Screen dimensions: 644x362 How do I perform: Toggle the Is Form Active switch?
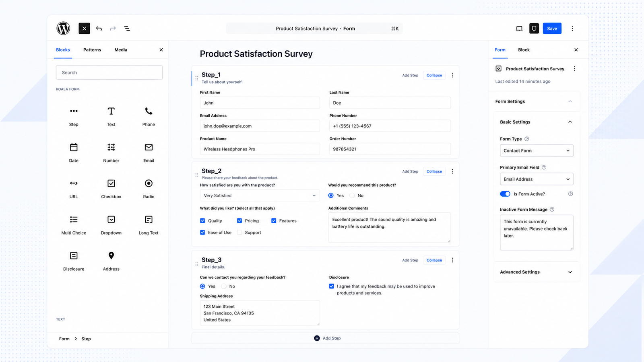pos(505,194)
